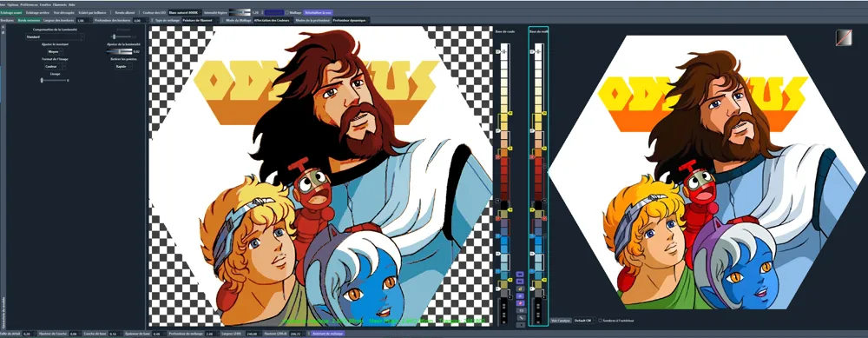
Task: Click the bar chart icon between the color sliders
Action: 520,288
